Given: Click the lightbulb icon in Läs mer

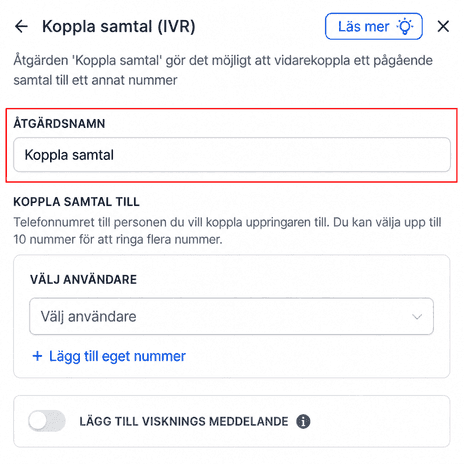Looking at the screenshot, I should tap(405, 27).
